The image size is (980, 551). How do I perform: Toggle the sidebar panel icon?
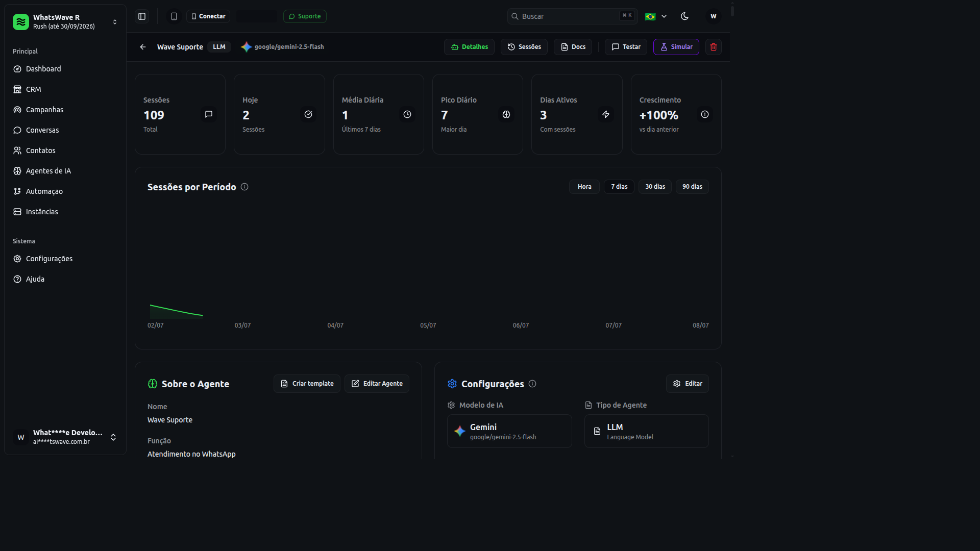pos(142,16)
